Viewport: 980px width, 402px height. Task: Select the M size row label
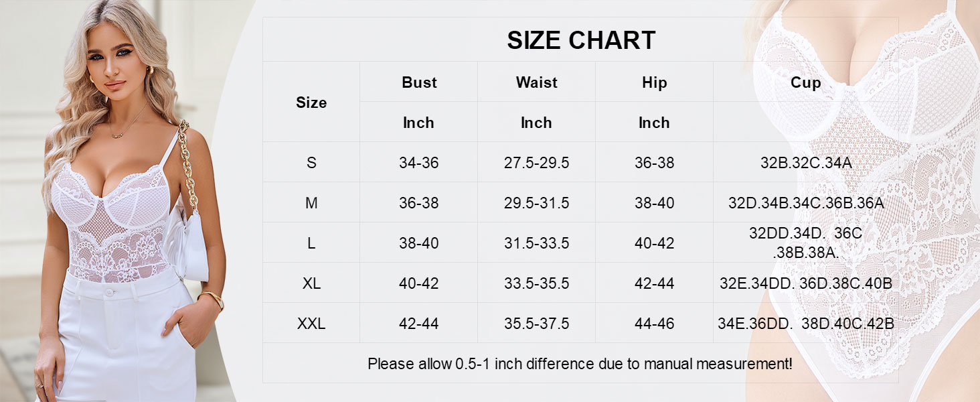311,203
